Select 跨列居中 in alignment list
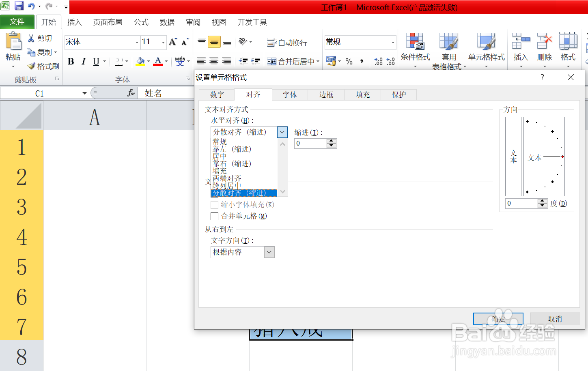Screen dimensions: 588x371 [x=227, y=186]
